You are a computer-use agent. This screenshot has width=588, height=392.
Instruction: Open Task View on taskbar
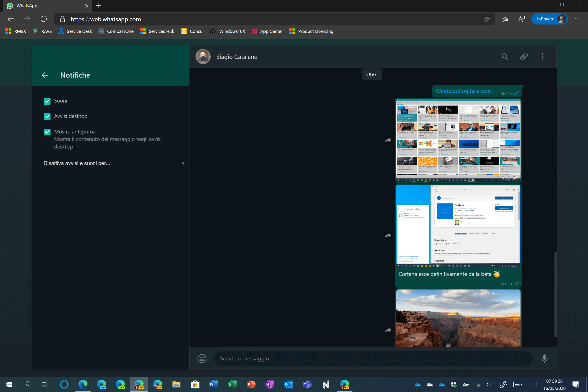(x=45, y=384)
